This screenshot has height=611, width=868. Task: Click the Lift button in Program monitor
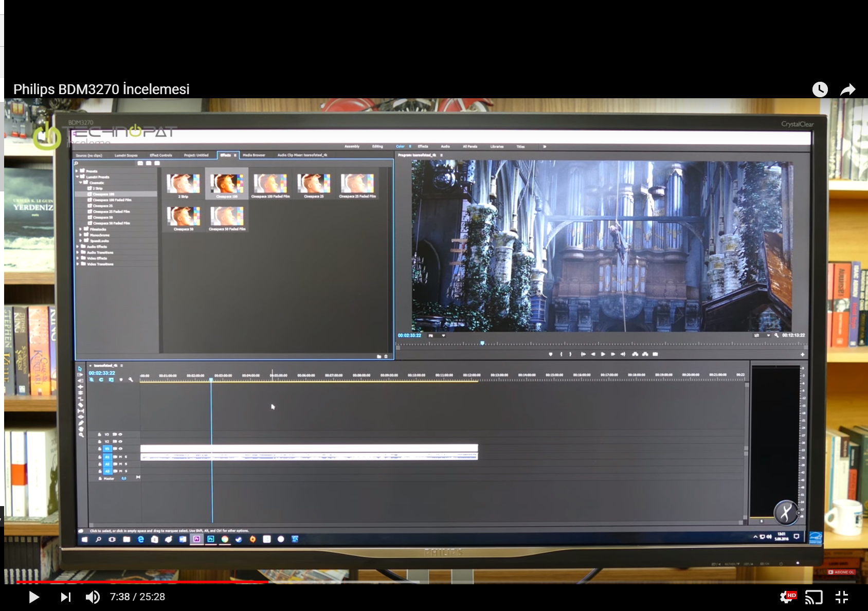[x=635, y=354]
